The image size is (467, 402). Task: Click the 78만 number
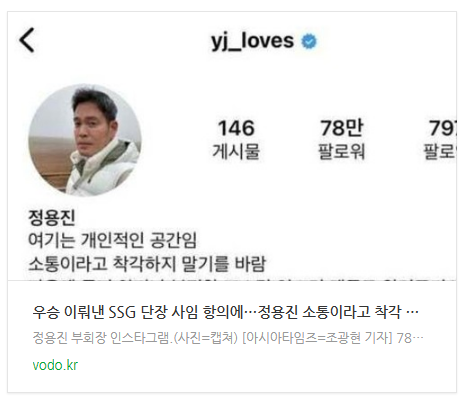pyautogui.click(x=342, y=128)
